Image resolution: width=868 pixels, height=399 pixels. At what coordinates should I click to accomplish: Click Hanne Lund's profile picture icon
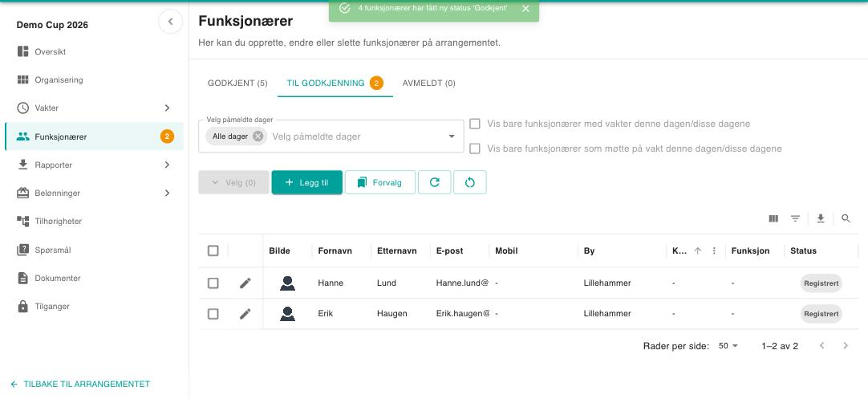[287, 283]
